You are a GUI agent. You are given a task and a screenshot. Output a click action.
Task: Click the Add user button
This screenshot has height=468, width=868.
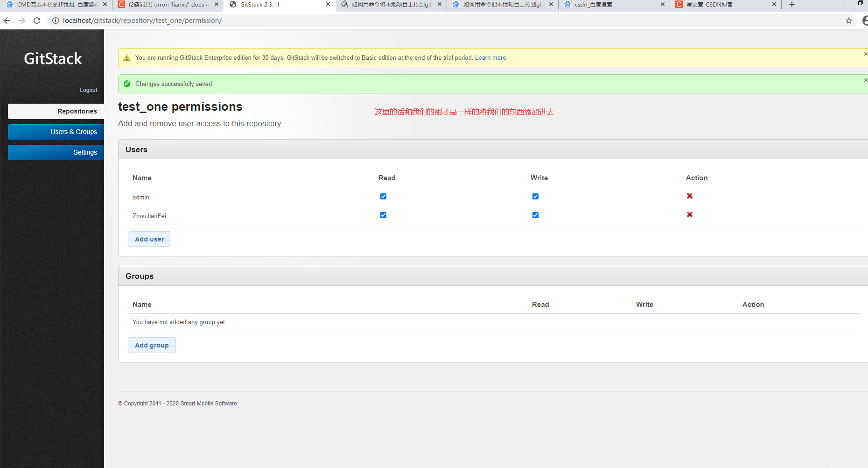coord(149,239)
